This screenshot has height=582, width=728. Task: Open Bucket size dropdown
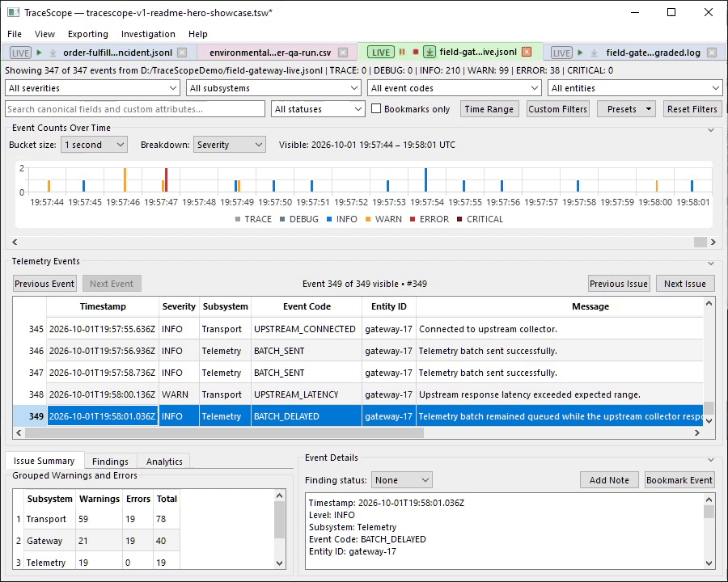coord(95,145)
